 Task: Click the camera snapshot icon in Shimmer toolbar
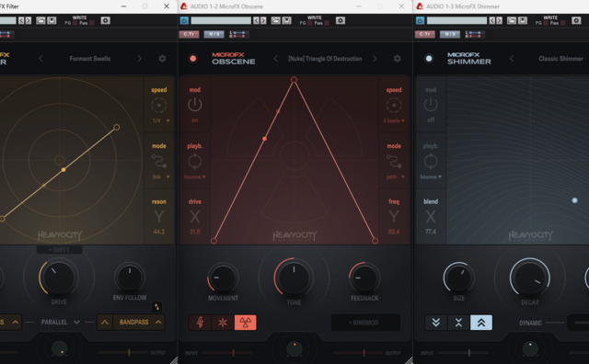[x=576, y=20]
